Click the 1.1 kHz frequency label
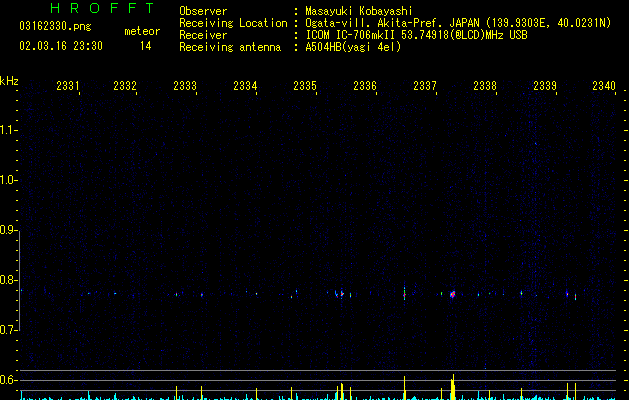 click(8, 130)
